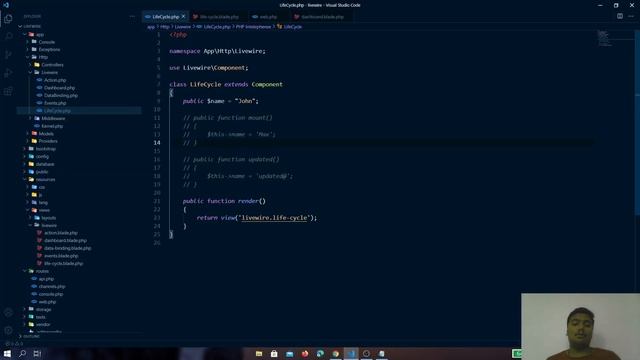This screenshot has height=360, width=640.
Task: Open the Explorer view in activity bar
Action: [8, 18]
